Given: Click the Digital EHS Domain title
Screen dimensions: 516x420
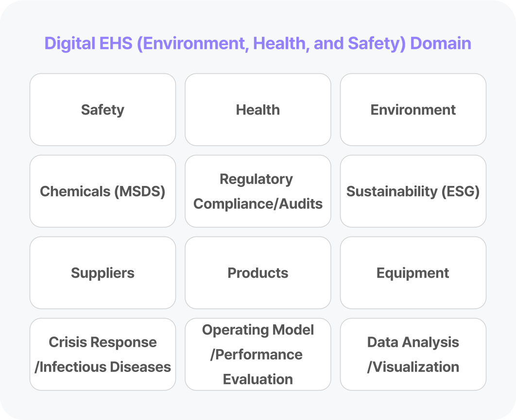Looking at the screenshot, I should 258,43.
